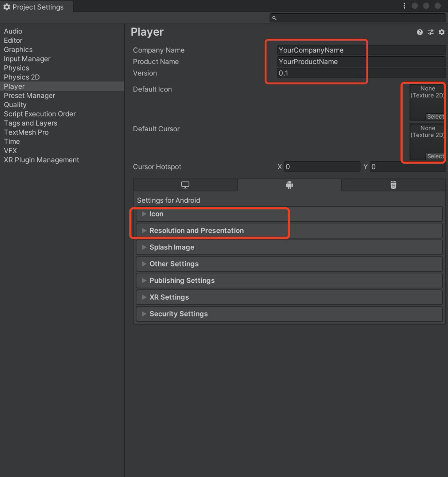Expand the Security Settings section

tap(289, 314)
